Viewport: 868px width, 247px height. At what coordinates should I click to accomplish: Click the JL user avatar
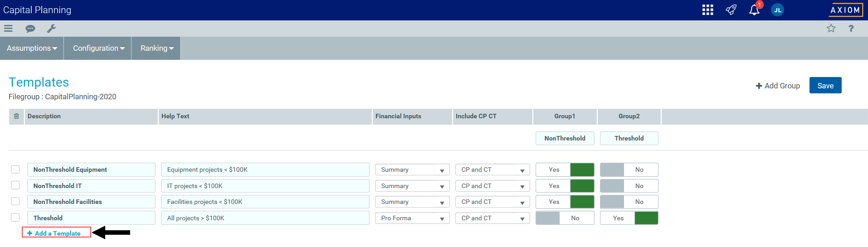777,10
